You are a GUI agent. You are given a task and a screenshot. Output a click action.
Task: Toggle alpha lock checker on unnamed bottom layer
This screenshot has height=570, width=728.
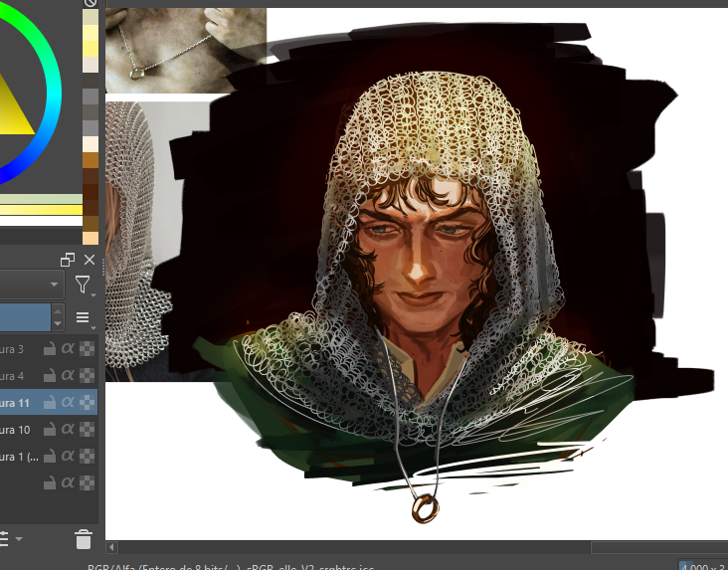point(88,483)
